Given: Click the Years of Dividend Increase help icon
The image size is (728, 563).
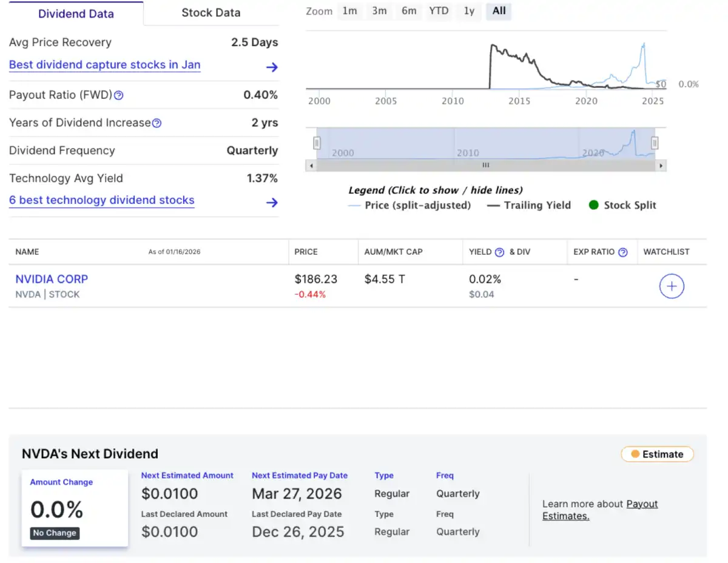Looking at the screenshot, I should (x=157, y=123).
